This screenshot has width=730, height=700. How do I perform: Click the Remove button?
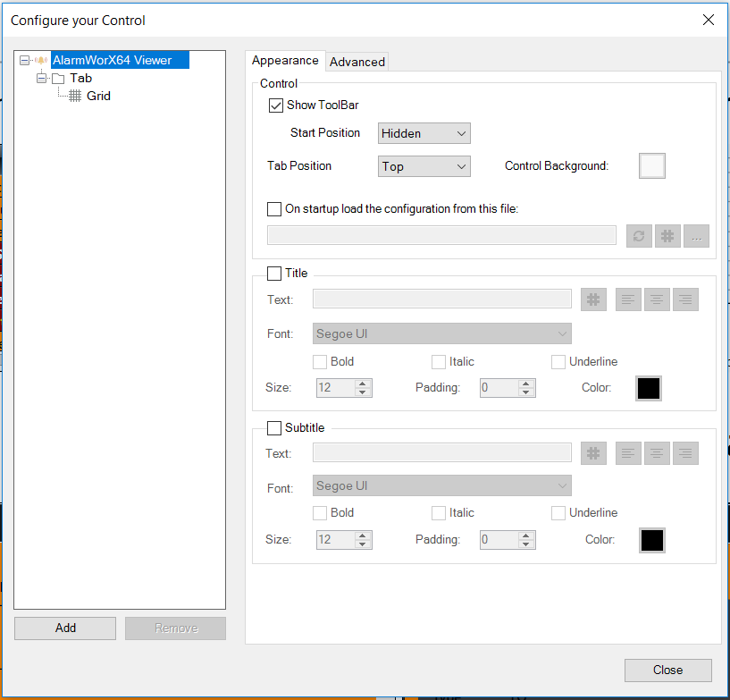click(175, 628)
